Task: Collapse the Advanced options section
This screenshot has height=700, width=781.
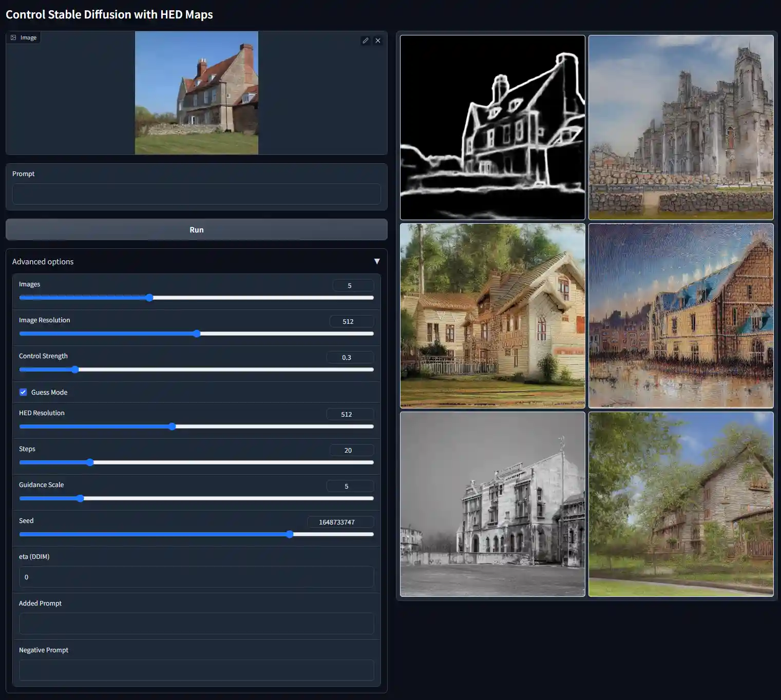Action: (376, 262)
